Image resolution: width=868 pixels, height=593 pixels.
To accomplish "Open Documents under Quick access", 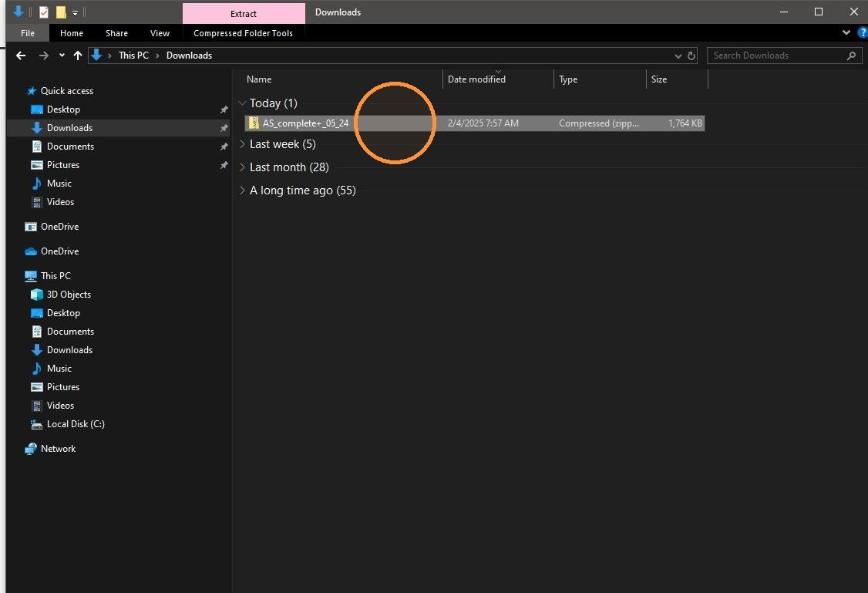I will [70, 147].
